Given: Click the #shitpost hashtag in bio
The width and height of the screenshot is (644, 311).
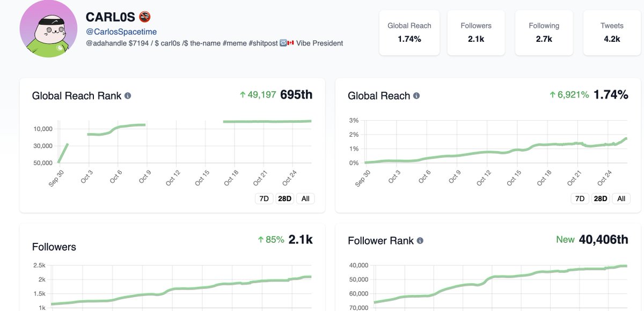Looking at the screenshot, I should click(x=264, y=43).
